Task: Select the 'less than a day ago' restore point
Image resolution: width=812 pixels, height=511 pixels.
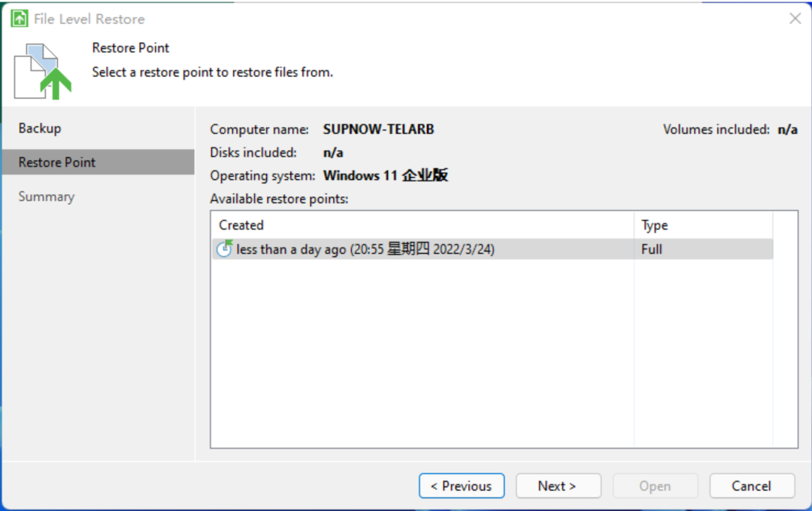Action: (492, 249)
